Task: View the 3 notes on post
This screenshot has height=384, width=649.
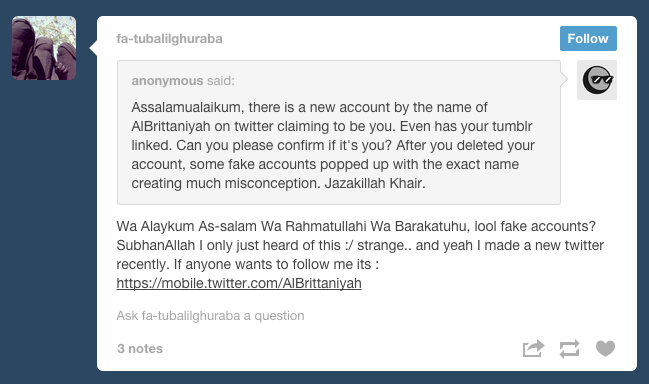Action: coord(140,348)
